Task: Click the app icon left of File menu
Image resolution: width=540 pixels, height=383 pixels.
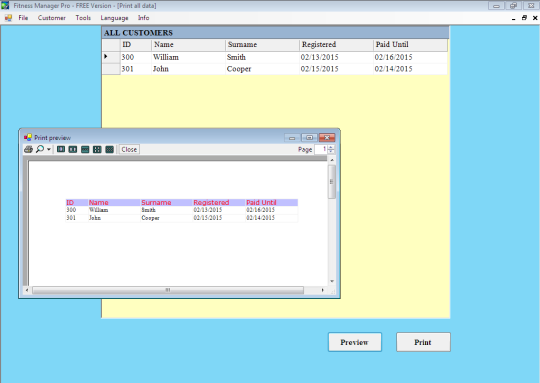Action: 8,18
